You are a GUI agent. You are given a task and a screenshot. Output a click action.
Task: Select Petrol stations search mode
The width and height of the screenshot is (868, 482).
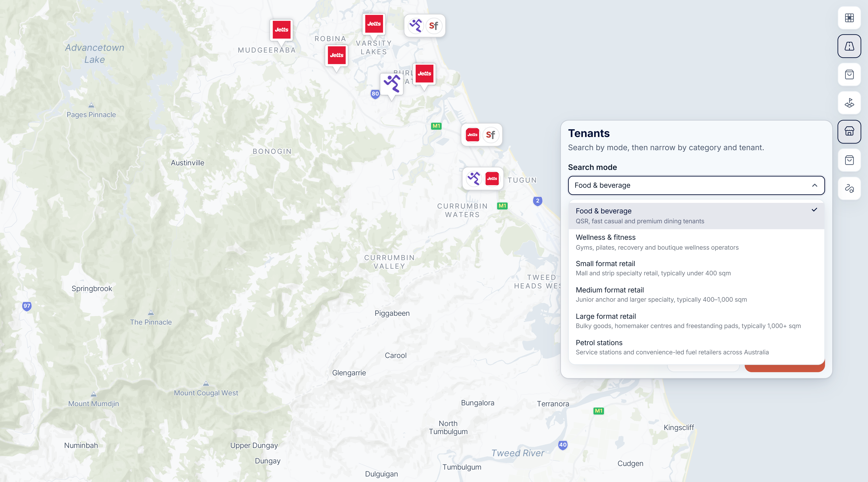click(x=696, y=347)
